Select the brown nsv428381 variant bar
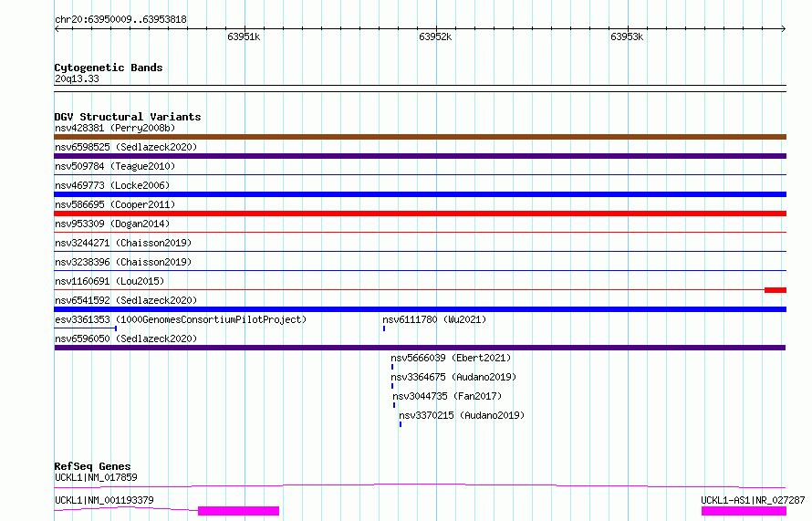The width and height of the screenshot is (812, 521). pyautogui.click(x=420, y=137)
